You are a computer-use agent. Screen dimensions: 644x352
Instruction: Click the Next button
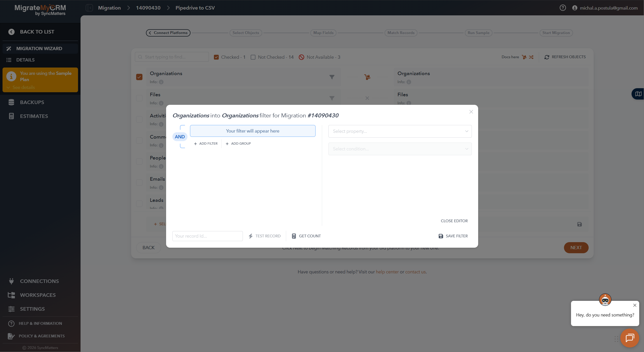pyautogui.click(x=576, y=248)
